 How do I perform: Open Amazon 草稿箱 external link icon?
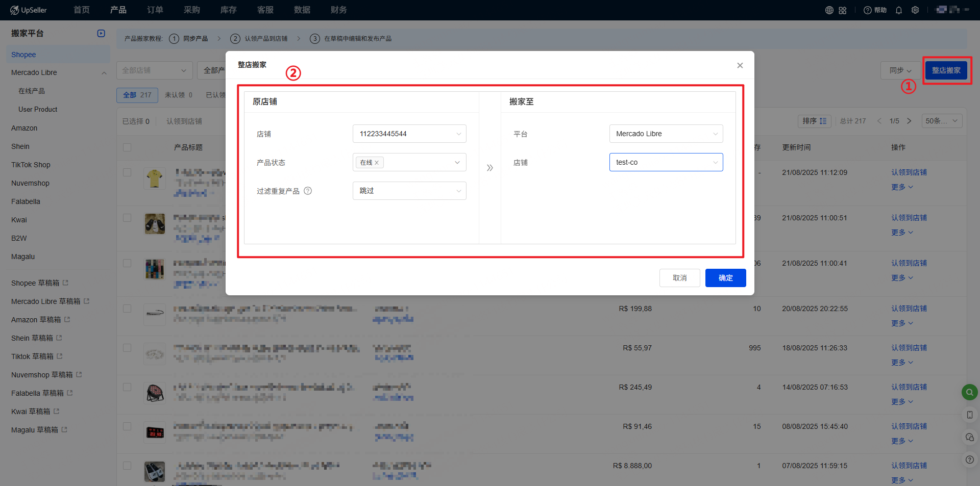(67, 319)
